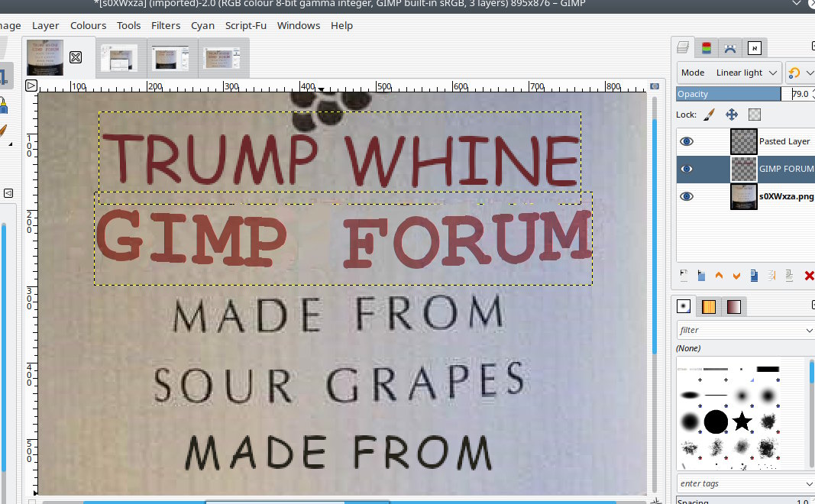Select the star brush

click(742, 421)
